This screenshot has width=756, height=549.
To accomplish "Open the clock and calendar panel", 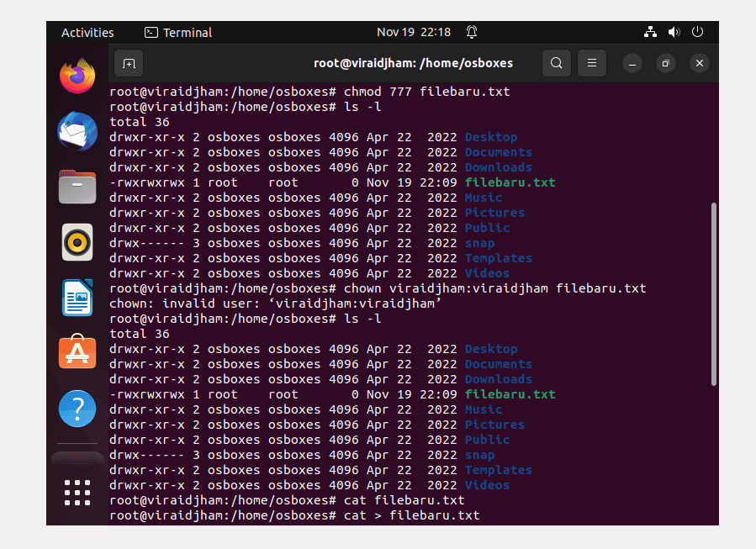I will pos(414,32).
